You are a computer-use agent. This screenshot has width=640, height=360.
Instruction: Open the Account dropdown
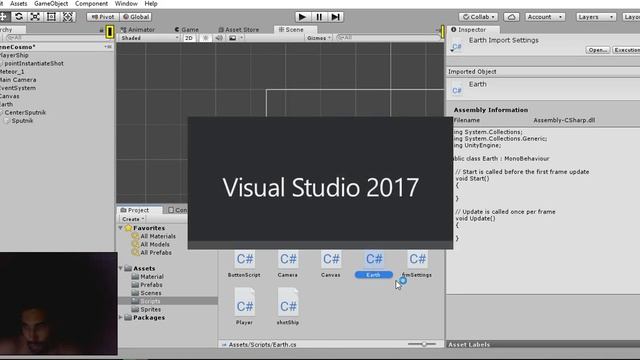[x=544, y=17]
